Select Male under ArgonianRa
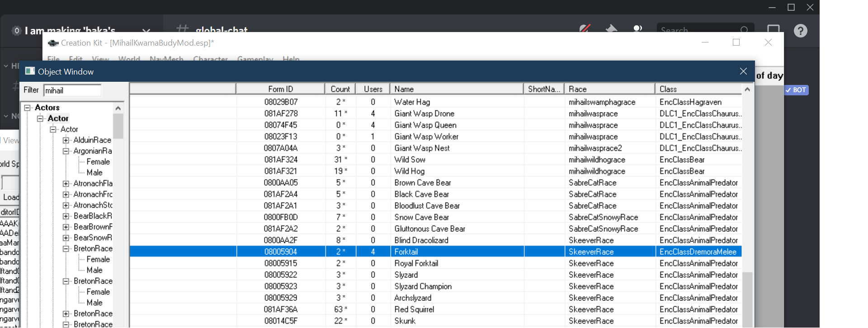The height and width of the screenshot is (328, 868). pyautogui.click(x=94, y=173)
